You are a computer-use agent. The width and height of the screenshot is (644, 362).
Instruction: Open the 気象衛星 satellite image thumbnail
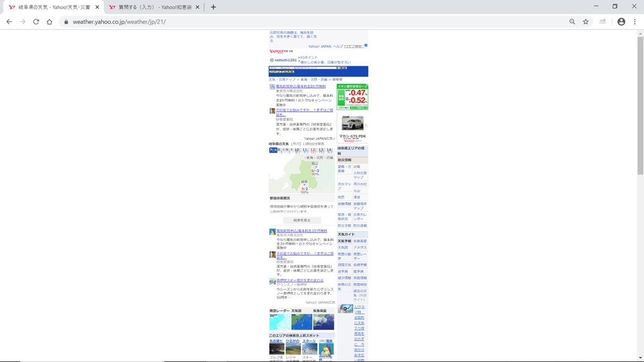(x=324, y=321)
